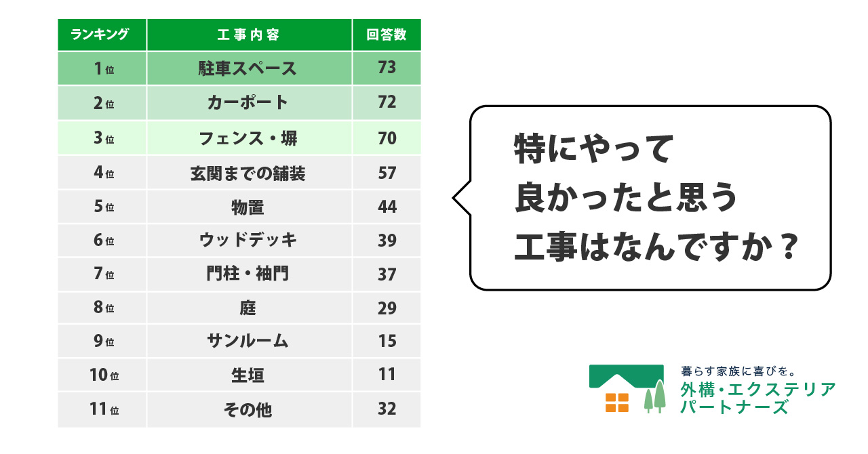Select the サンルーム row label
The width and height of the screenshot is (868, 454).
point(249,341)
